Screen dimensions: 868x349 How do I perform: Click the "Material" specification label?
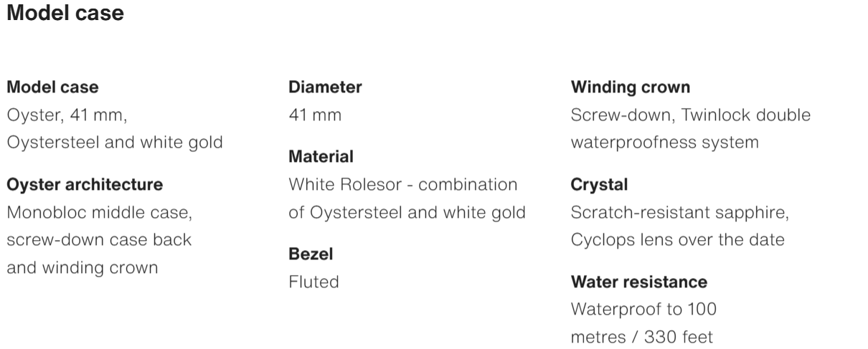tap(321, 156)
